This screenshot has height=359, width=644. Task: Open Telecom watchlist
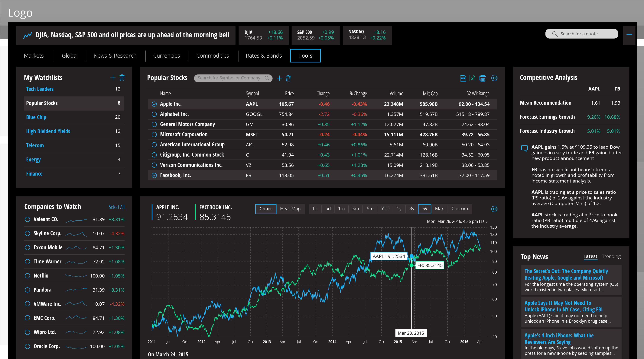tap(35, 146)
